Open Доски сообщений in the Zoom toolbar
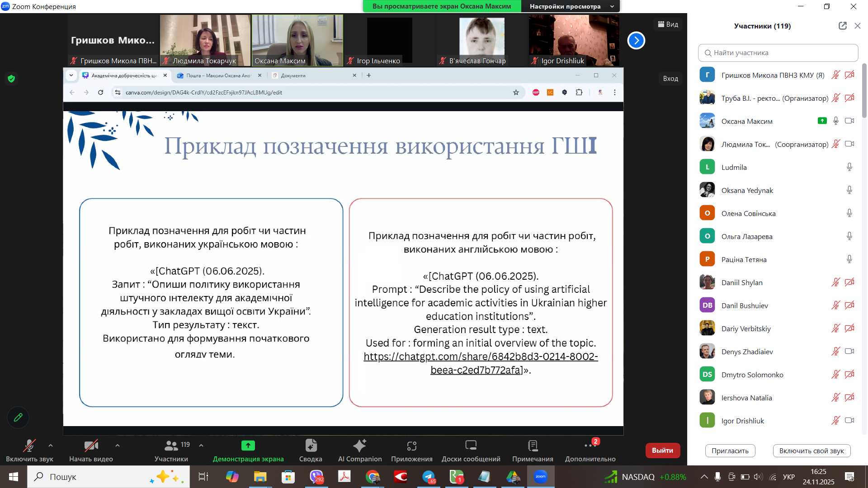 [x=471, y=450]
